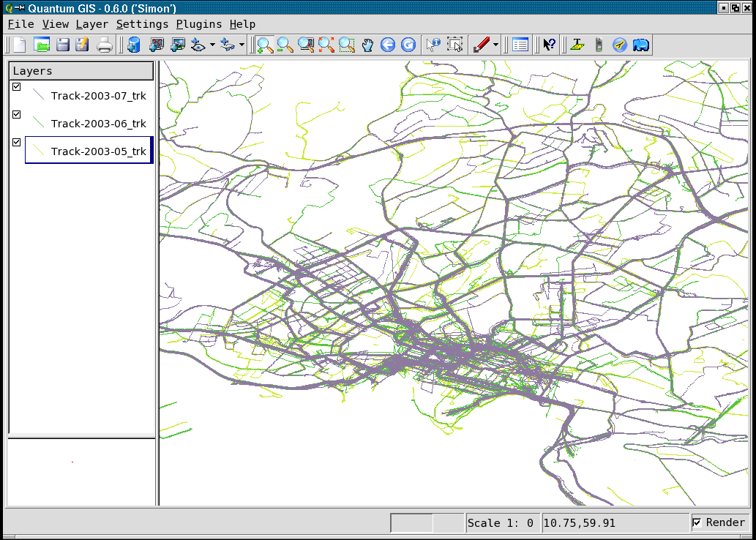Click the Identify Features tool
The height and width of the screenshot is (540, 756).
pos(433,45)
